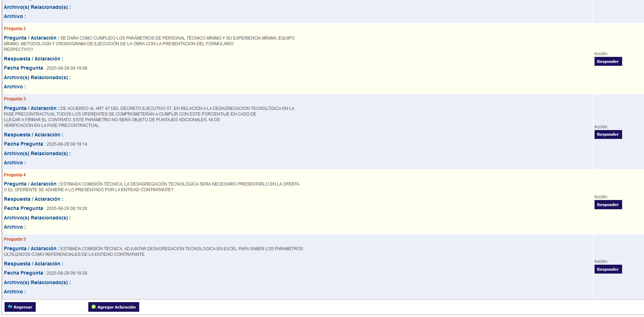Screen dimensions: 644x317
Task: Click Responder for Pregunta 4
Action: [608, 205]
